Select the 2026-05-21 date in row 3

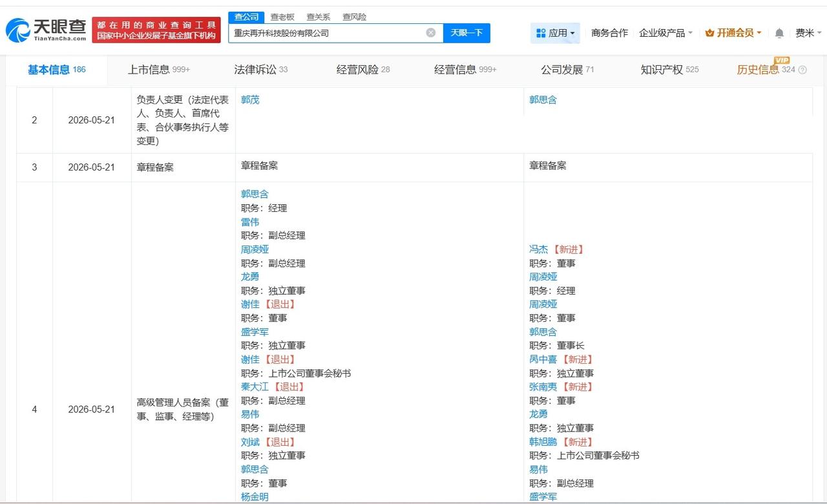(91, 167)
